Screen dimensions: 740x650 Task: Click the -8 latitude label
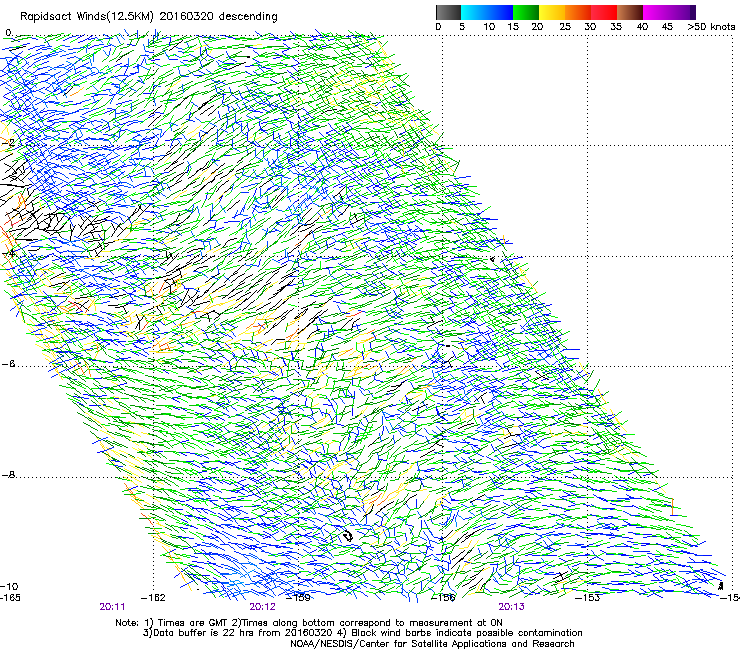[9, 475]
